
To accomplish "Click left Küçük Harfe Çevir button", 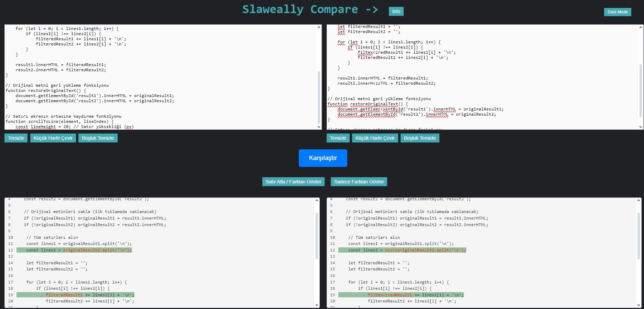I will tap(53, 138).
